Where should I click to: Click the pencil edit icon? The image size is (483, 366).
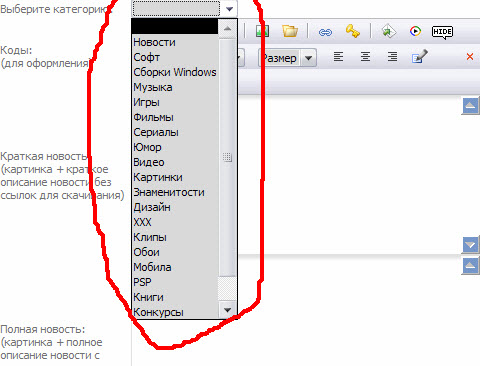pyautogui.click(x=420, y=56)
